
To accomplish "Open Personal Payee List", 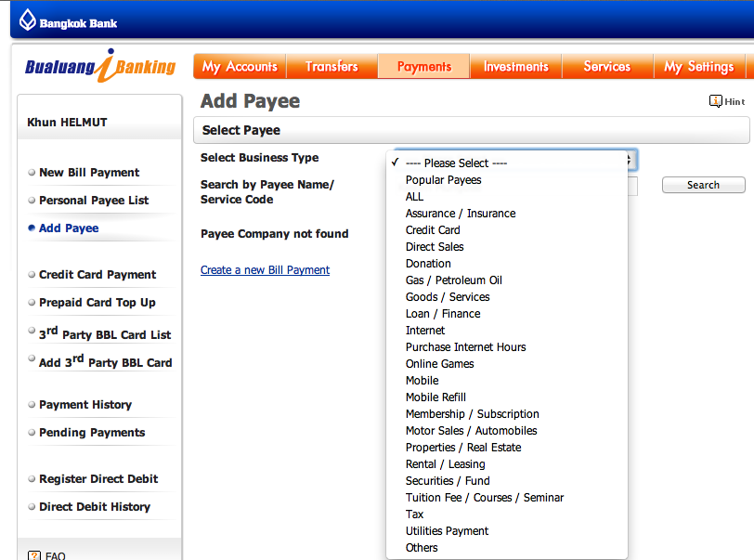I will point(94,201).
